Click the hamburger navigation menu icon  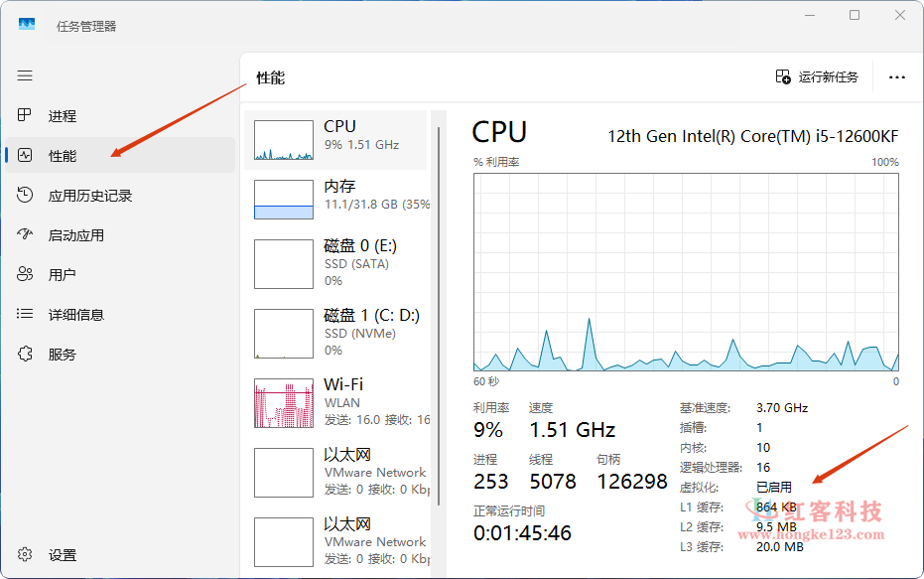25,75
